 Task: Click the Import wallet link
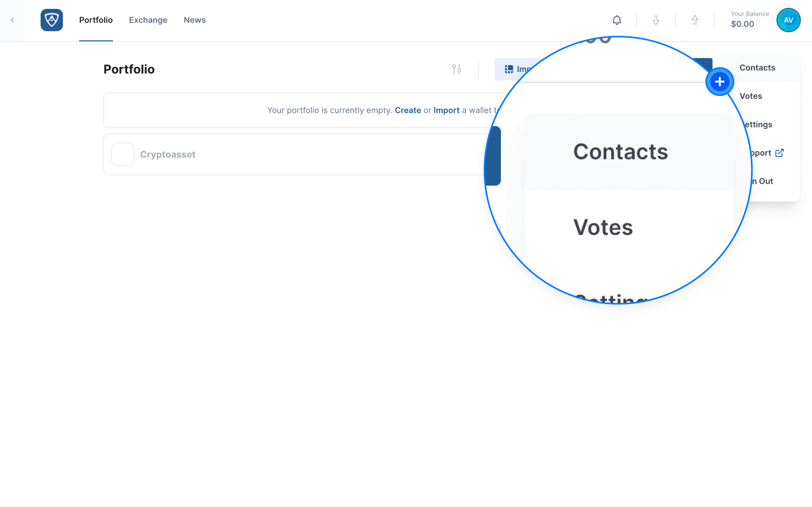click(446, 110)
